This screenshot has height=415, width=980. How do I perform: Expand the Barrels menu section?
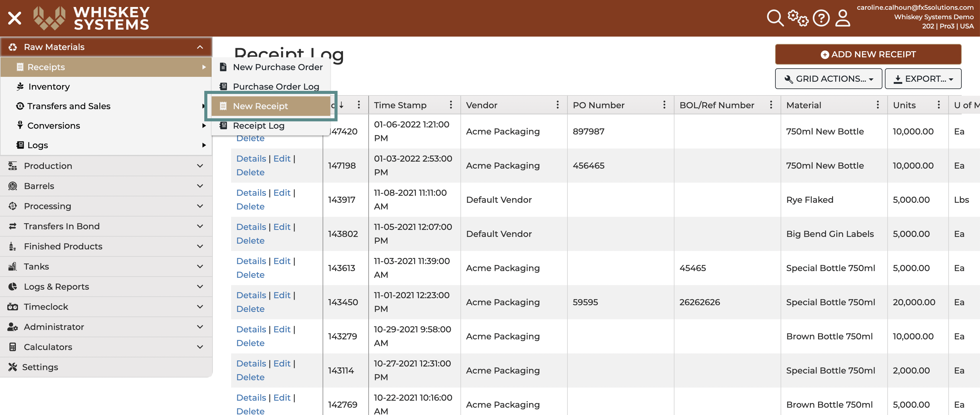(x=106, y=186)
